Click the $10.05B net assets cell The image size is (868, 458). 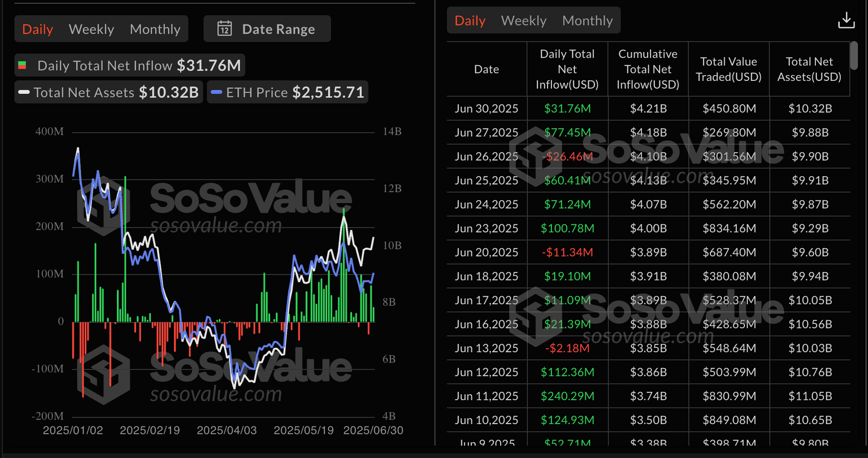click(810, 300)
